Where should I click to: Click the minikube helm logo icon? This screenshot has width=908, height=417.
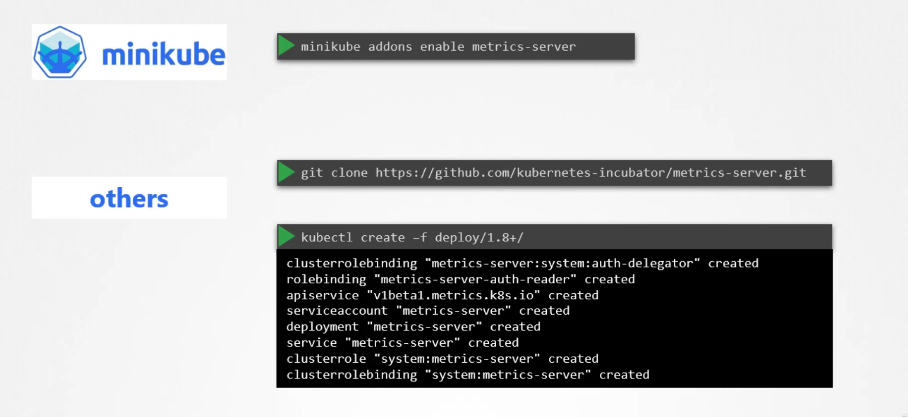click(60, 52)
